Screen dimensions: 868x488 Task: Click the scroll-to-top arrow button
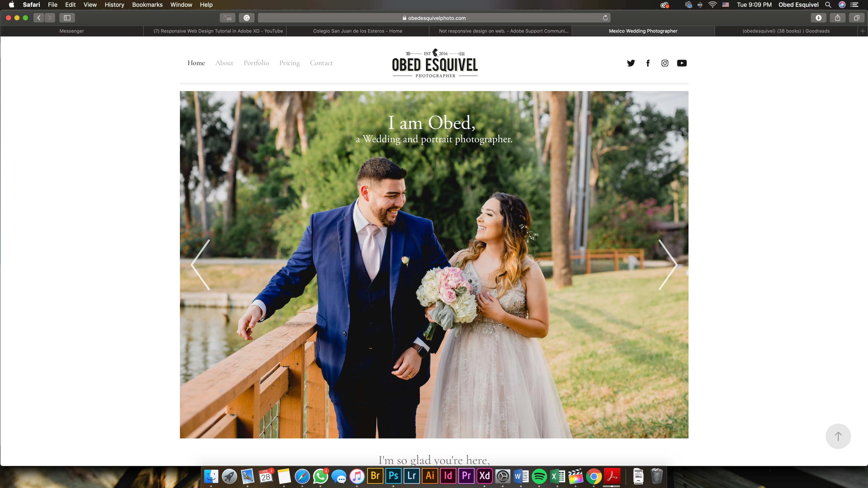(x=838, y=436)
